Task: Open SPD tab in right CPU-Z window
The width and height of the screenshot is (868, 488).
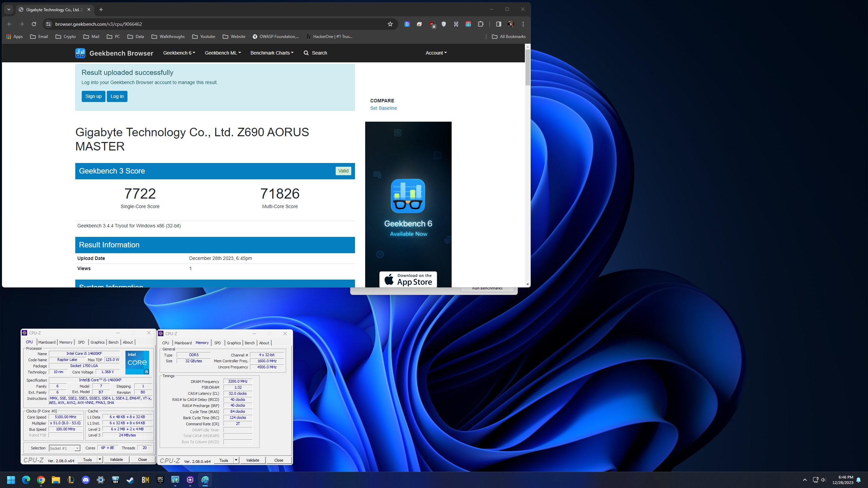Action: (x=218, y=343)
